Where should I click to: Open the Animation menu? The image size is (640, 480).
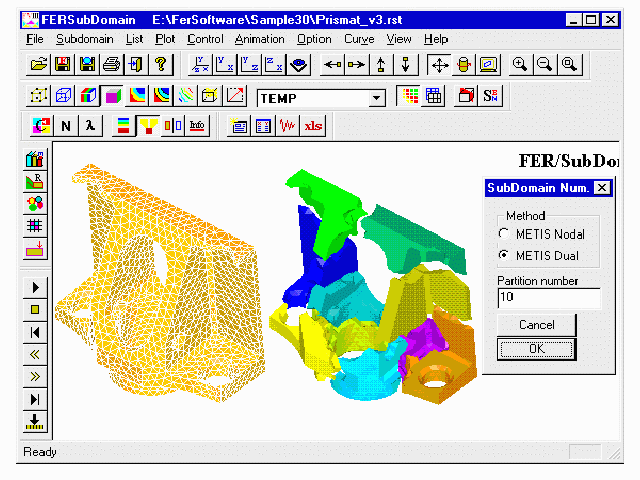point(259,39)
